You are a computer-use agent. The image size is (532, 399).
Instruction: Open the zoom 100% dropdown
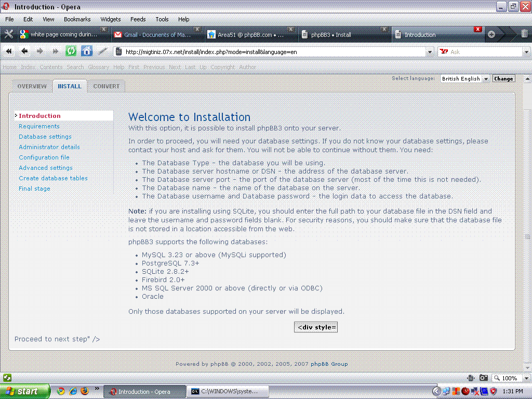[x=527, y=378]
